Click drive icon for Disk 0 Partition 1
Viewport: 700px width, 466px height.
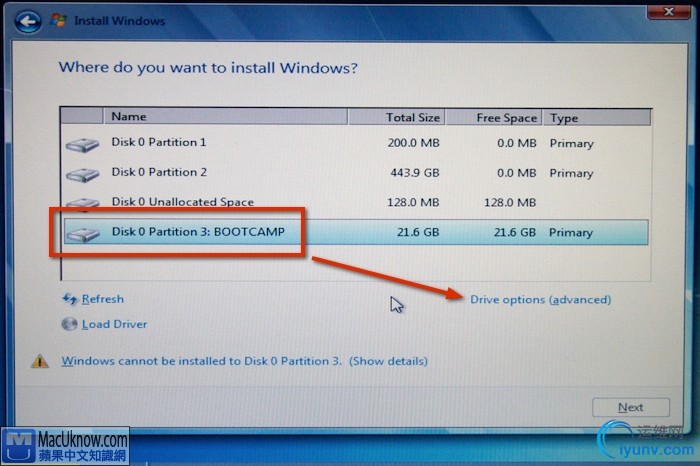tap(83, 146)
